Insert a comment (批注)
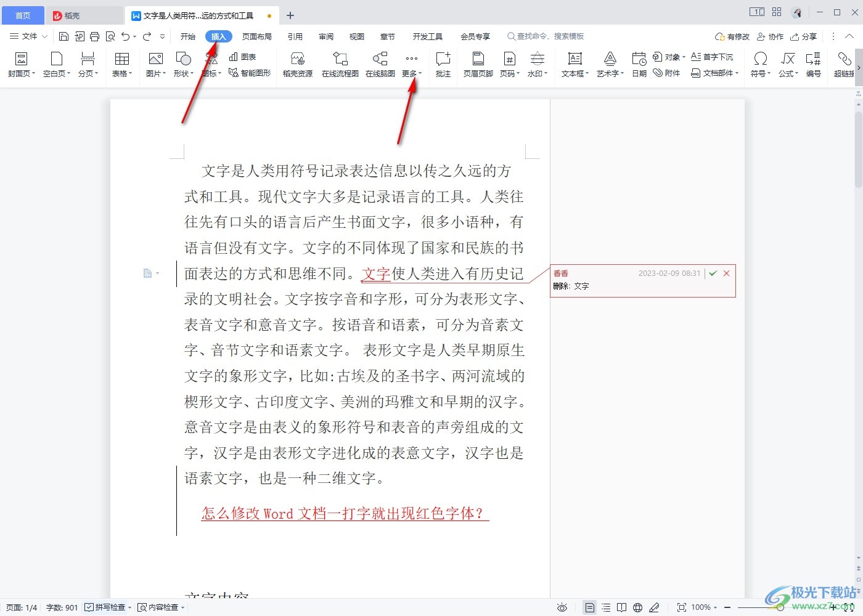Image resolution: width=863 pixels, height=616 pixels. tap(443, 64)
